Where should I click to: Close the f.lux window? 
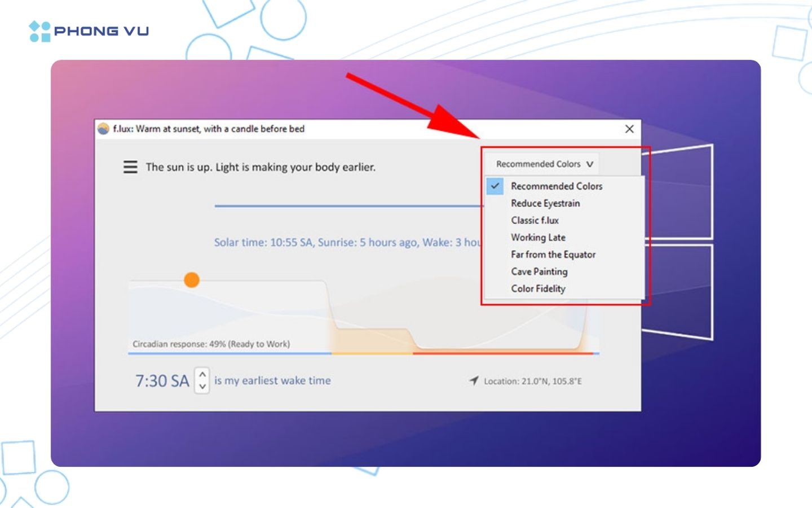coord(629,129)
